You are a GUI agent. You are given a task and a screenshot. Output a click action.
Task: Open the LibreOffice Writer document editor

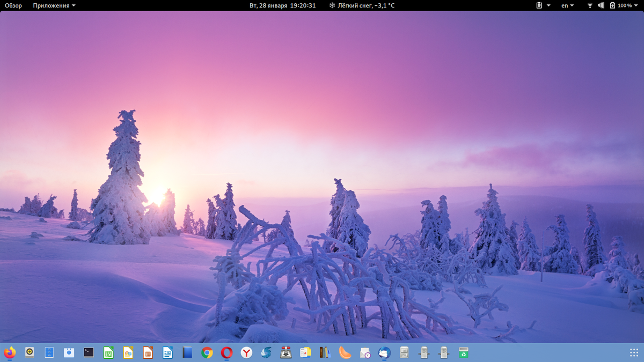(167, 353)
